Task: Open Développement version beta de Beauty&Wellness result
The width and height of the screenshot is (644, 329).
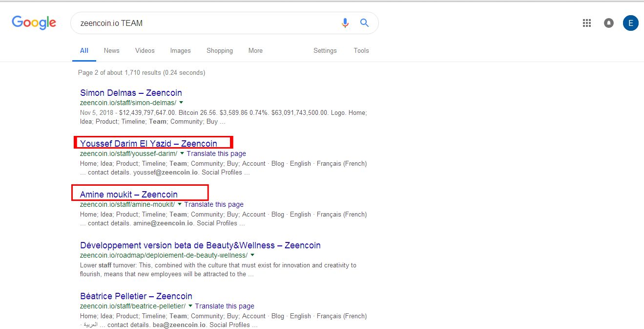Action: tap(200, 245)
